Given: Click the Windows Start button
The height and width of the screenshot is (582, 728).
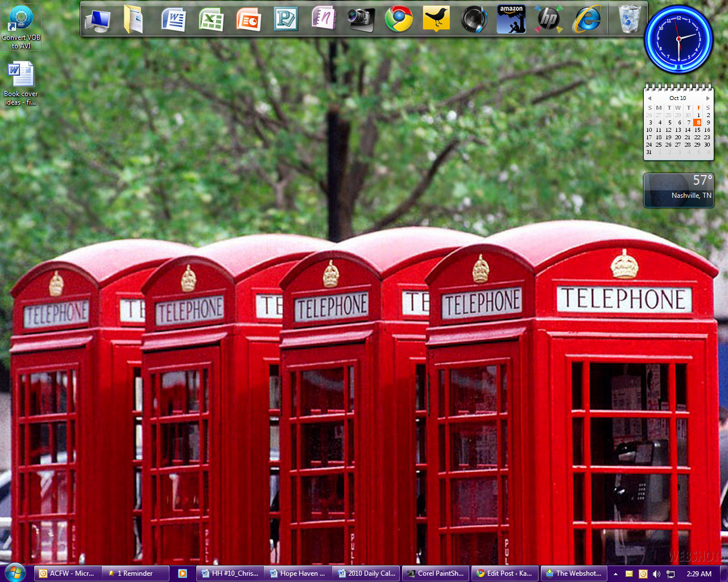Looking at the screenshot, I should 15,572.
